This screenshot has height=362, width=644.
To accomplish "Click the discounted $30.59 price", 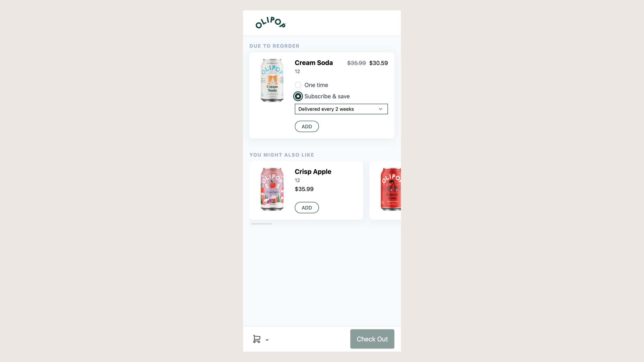I will [x=378, y=63].
